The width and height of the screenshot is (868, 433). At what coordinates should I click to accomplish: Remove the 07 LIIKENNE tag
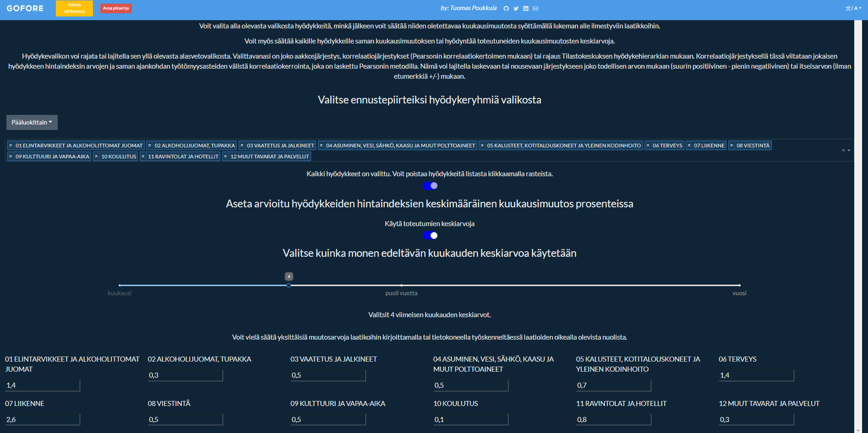[689, 146]
